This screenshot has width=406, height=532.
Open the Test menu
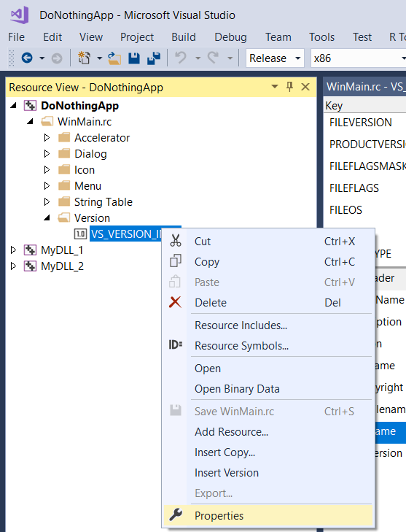coord(362,37)
